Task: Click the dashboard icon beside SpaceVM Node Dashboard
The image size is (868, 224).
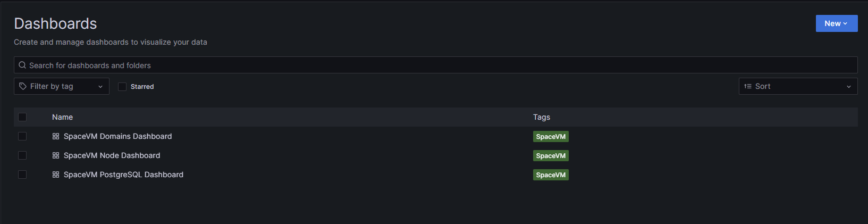Action: [56, 155]
